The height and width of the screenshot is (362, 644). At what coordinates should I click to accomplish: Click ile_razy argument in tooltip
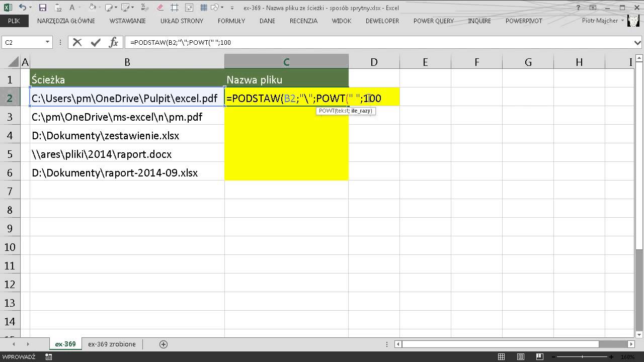pyautogui.click(x=361, y=111)
